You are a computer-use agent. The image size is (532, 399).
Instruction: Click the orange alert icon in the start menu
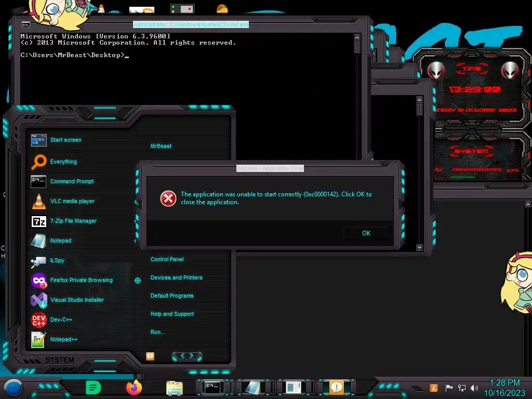[x=150, y=356]
